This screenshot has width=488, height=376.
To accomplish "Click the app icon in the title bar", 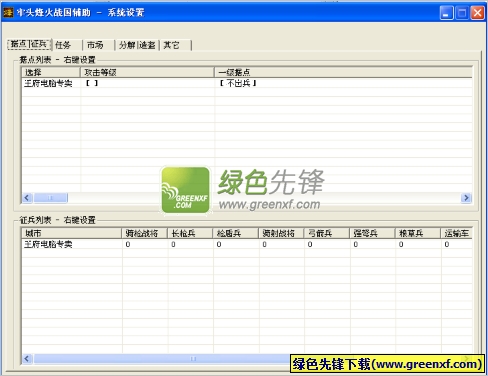I will click(x=8, y=13).
